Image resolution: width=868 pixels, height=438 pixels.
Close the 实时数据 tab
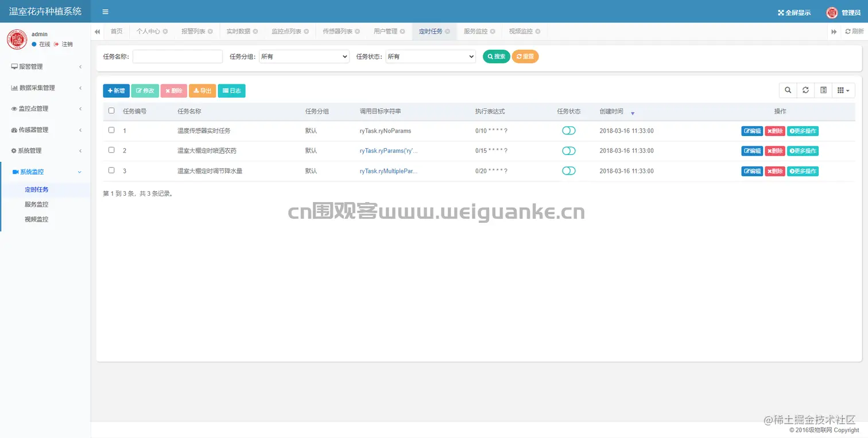pyautogui.click(x=255, y=32)
